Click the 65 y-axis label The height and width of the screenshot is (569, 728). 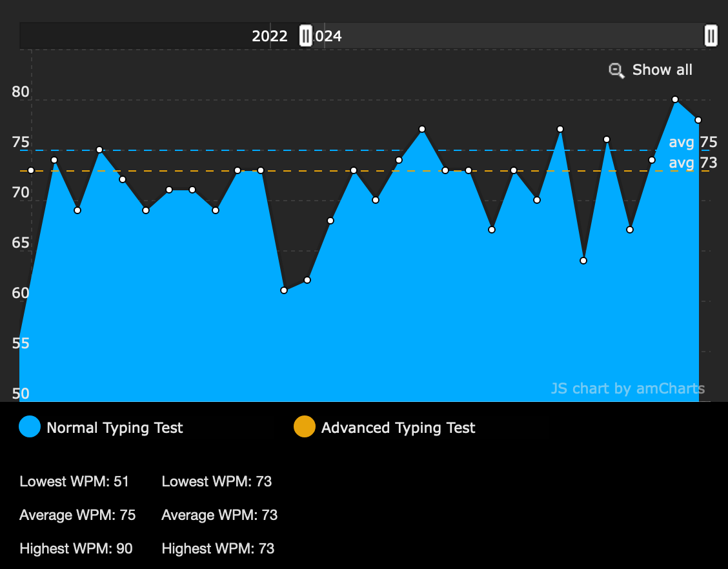click(x=21, y=243)
